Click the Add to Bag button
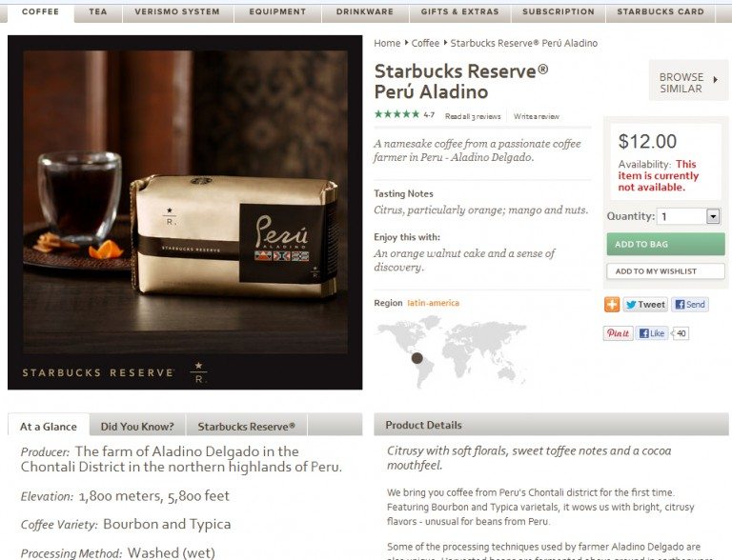The height and width of the screenshot is (560, 732). click(665, 244)
